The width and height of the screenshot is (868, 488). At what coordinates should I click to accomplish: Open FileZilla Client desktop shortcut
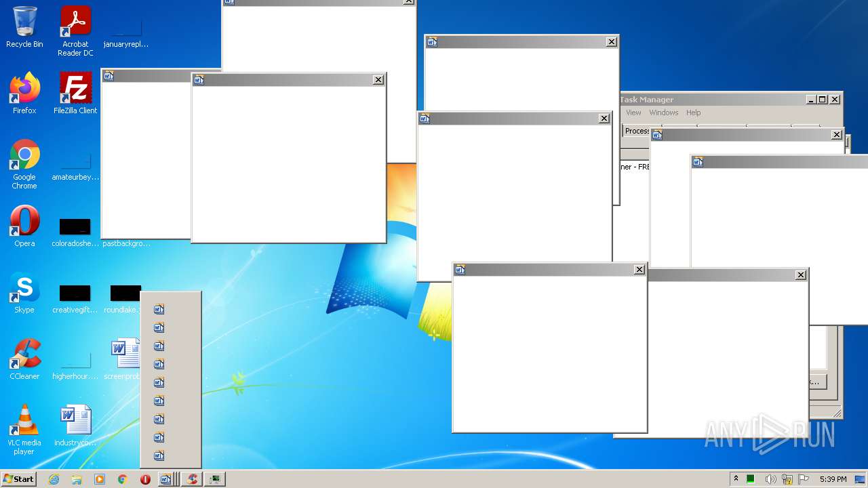coord(75,94)
